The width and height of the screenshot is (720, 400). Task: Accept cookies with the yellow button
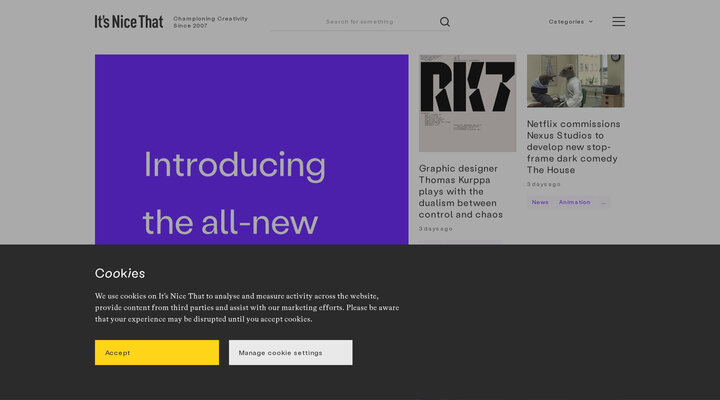coord(157,352)
